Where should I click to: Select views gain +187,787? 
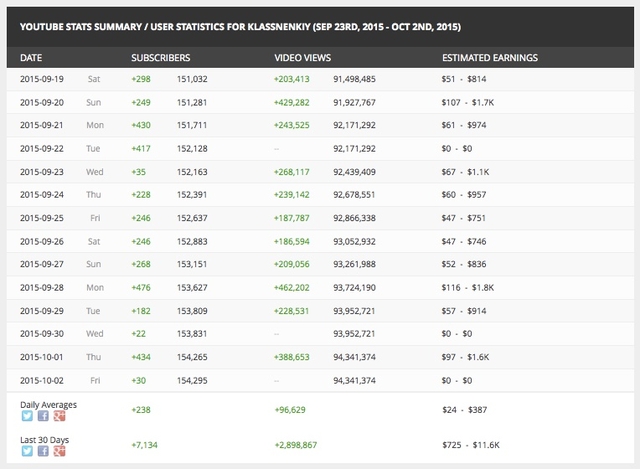[x=291, y=218]
